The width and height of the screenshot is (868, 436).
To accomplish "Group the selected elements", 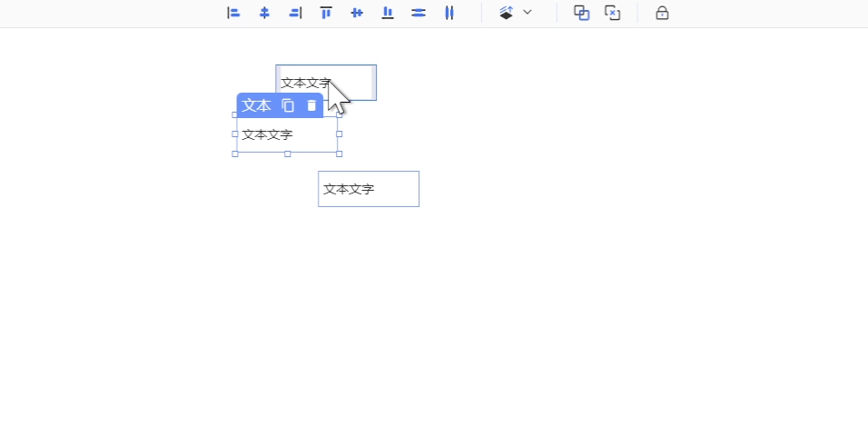I will pyautogui.click(x=582, y=13).
